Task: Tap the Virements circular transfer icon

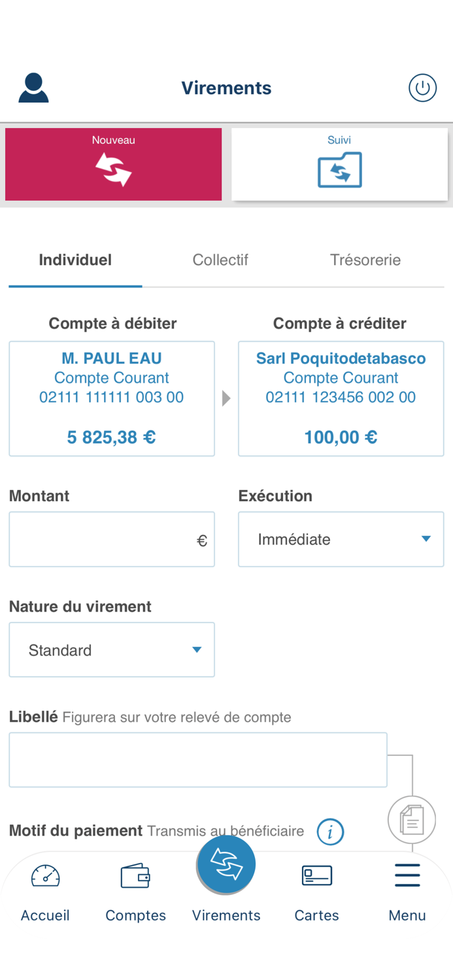Action: pyautogui.click(x=226, y=864)
